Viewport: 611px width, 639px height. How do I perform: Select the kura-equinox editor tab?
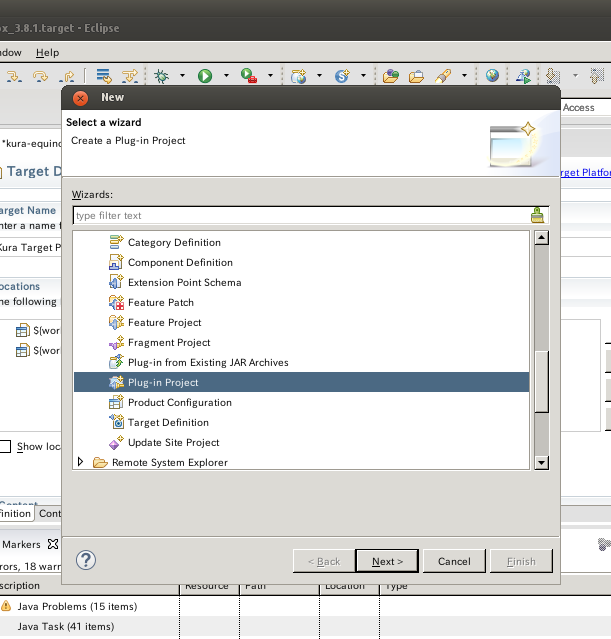pos(31,143)
